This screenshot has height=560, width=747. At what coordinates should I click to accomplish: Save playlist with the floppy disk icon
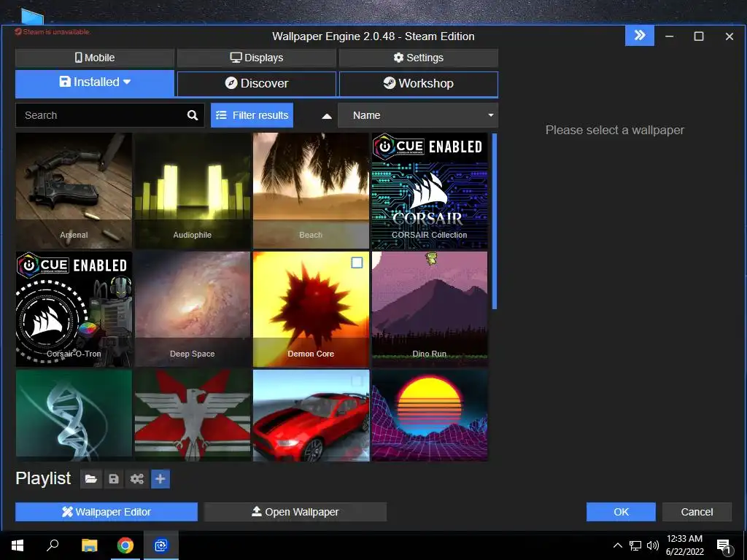(114, 479)
